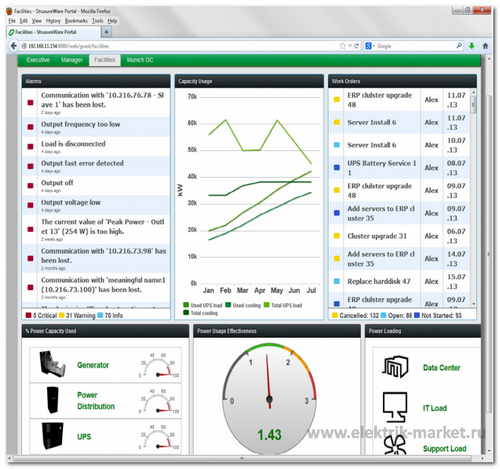Select the Facilities portal tab
This screenshot has height=469, width=500.
[105, 60]
